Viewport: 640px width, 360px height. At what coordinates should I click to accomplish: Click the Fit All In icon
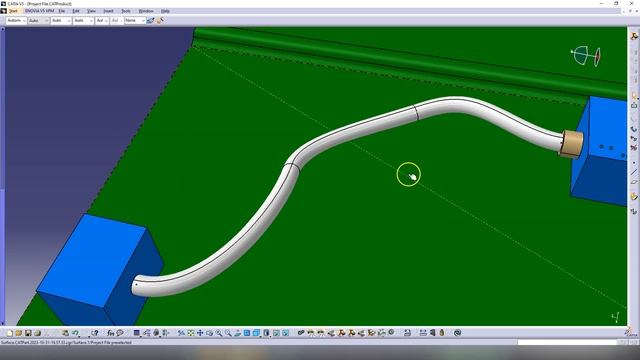191,333
